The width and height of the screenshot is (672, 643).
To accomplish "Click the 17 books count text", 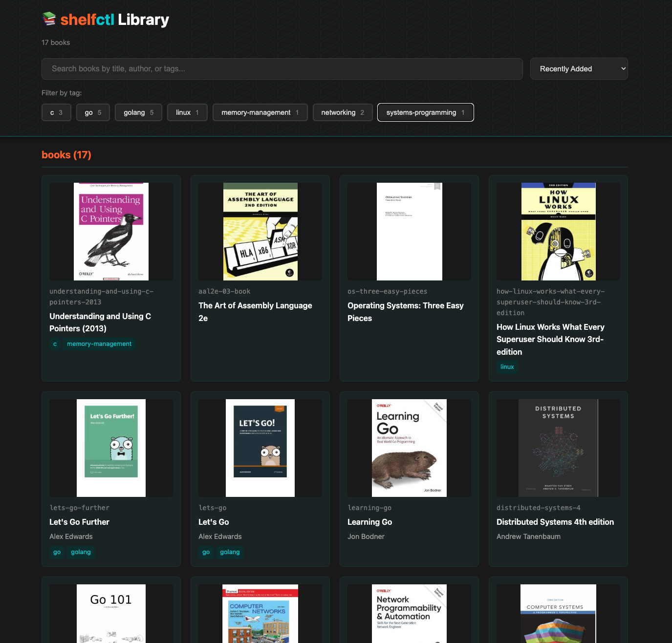I will coord(56,43).
